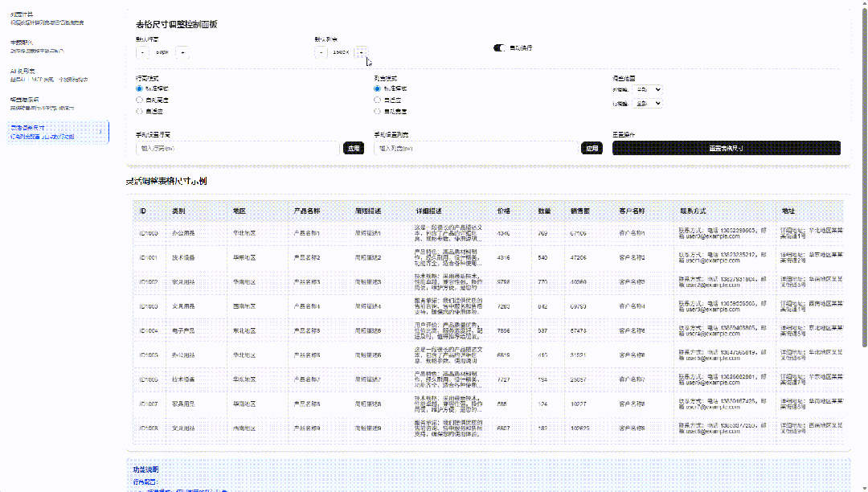Image resolution: width=868 pixels, height=492 pixels.
Task: Select 标准模式 under column width mode
Action: tap(378, 88)
